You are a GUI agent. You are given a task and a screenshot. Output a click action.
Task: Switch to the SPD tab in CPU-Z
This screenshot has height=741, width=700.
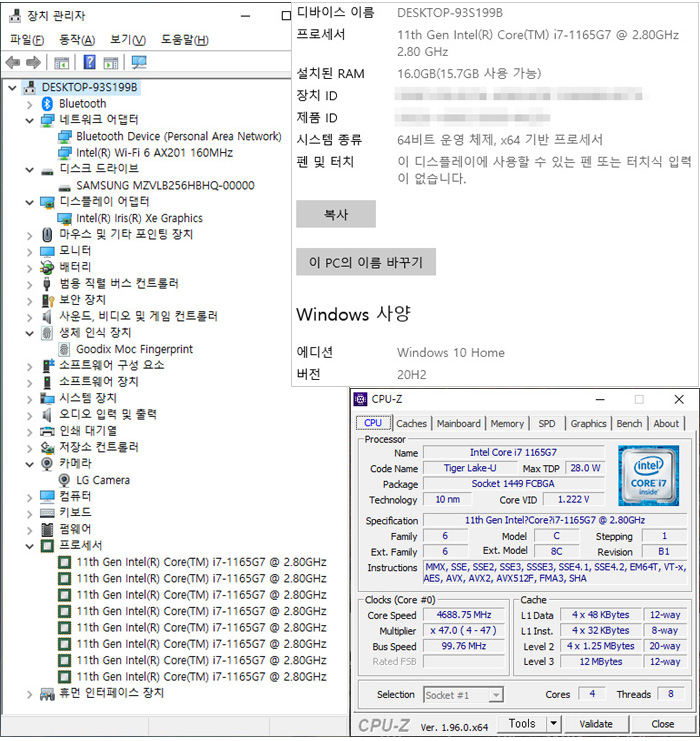tap(547, 423)
